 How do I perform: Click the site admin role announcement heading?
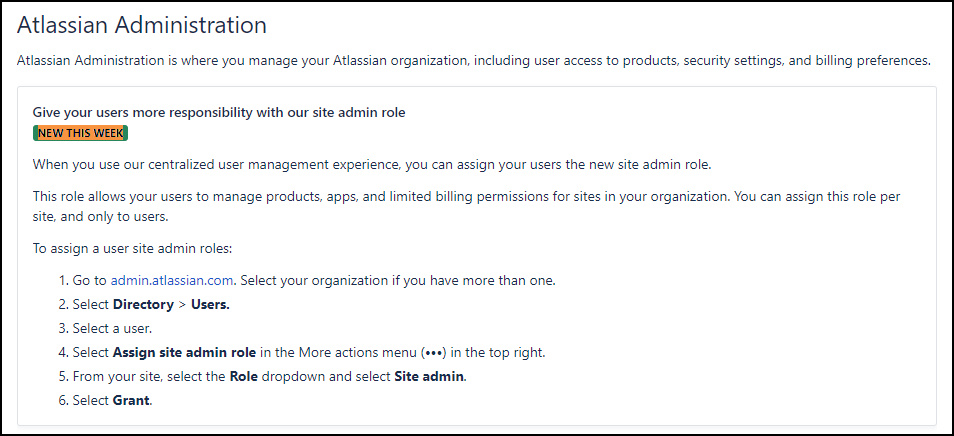[219, 113]
